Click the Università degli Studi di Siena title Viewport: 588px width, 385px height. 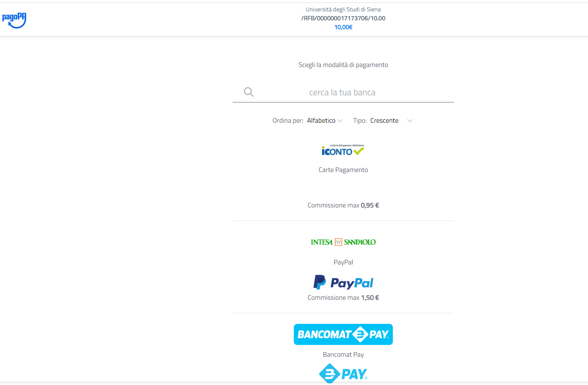(x=343, y=9)
